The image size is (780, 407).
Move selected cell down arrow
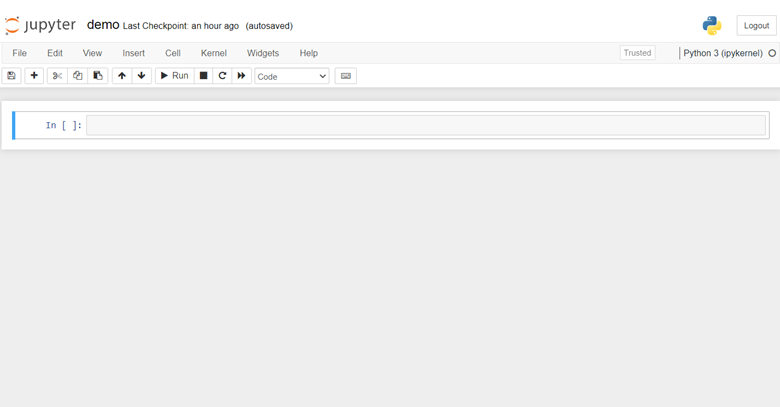[x=141, y=76]
